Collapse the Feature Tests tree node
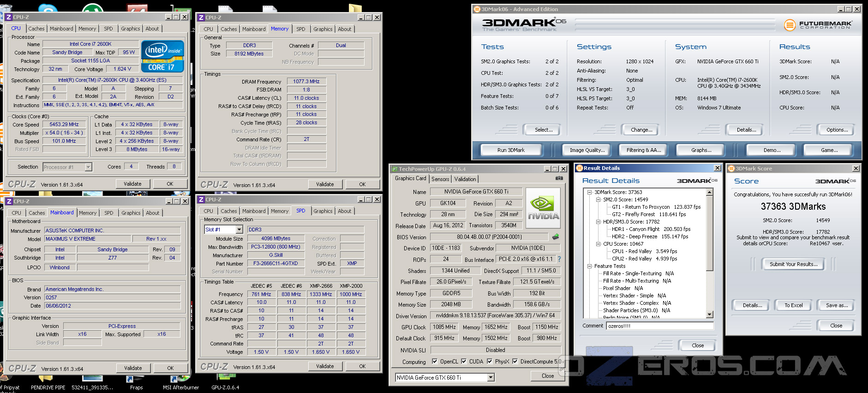This screenshot has width=868, height=393. [589, 266]
